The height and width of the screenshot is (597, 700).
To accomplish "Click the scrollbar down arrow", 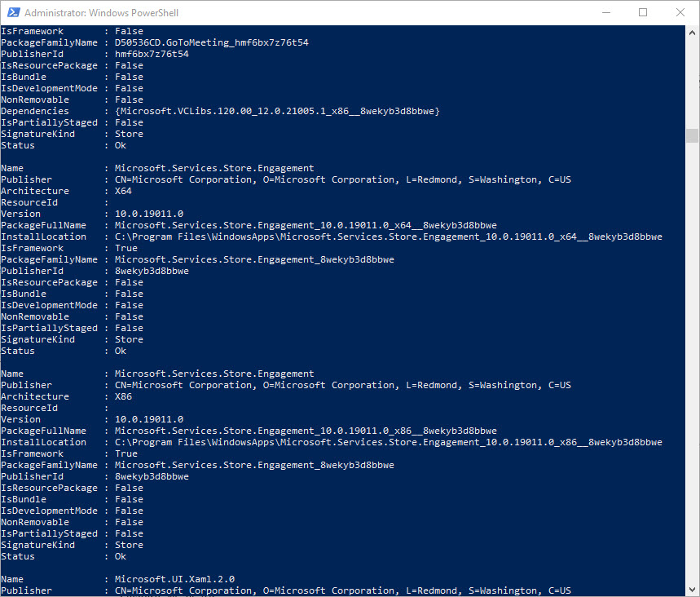I will click(x=692, y=590).
